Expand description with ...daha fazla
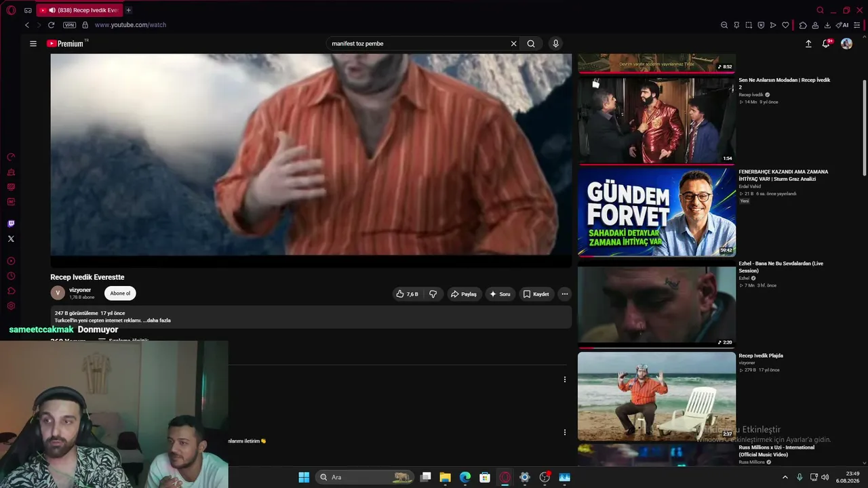The height and width of the screenshot is (488, 868). pyautogui.click(x=157, y=321)
